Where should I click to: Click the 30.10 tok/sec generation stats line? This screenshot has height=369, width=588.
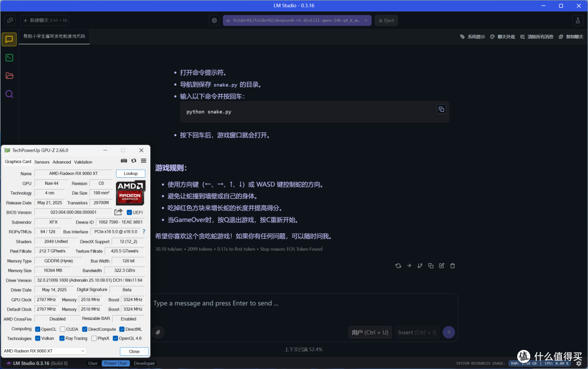[x=239, y=249]
